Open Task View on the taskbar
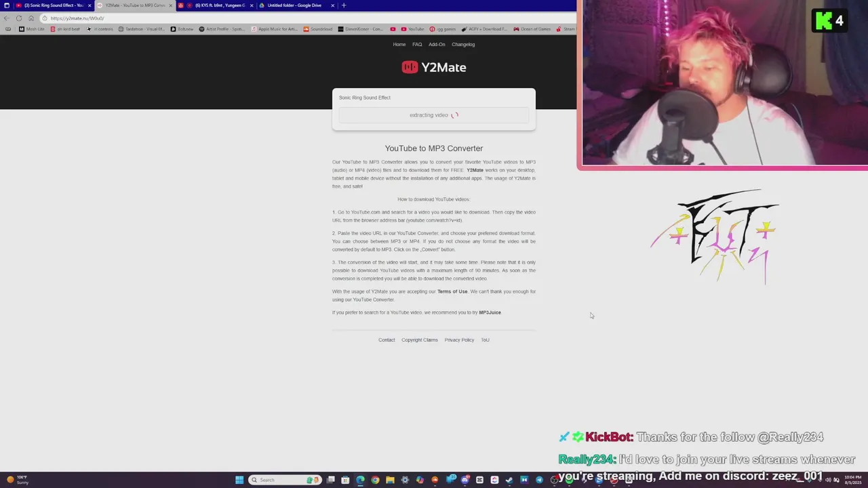868x488 pixels. [330, 480]
